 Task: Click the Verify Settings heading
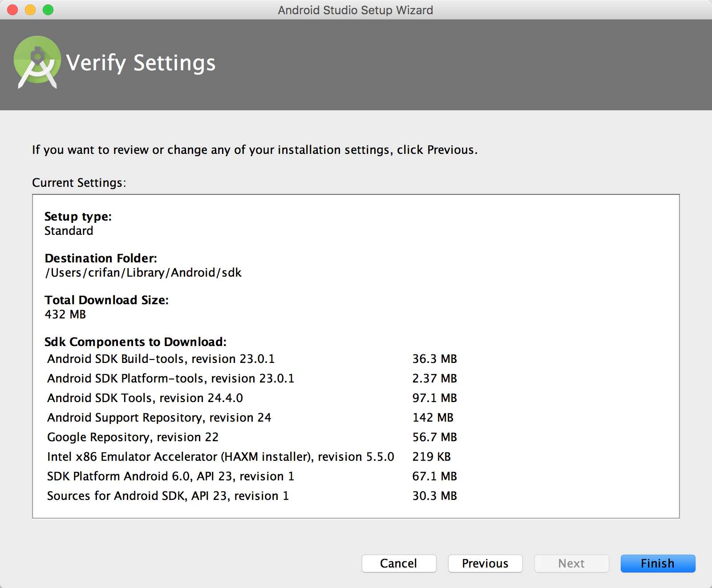click(x=141, y=63)
